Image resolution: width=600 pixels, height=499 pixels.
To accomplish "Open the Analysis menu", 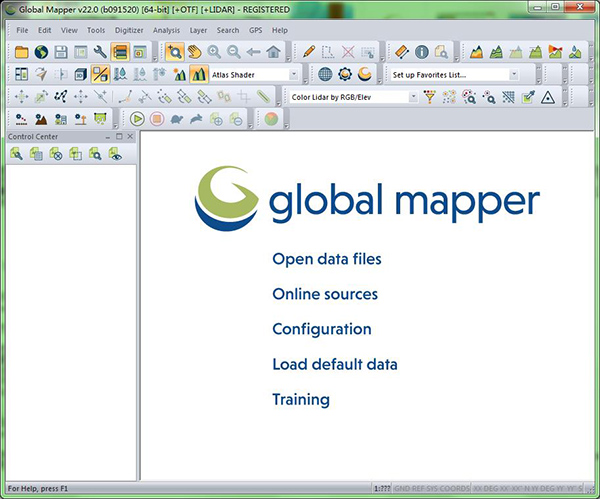I will point(166,30).
